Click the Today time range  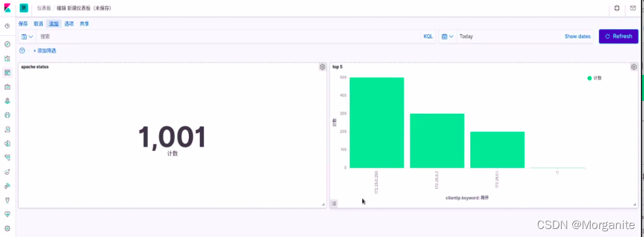tap(466, 37)
